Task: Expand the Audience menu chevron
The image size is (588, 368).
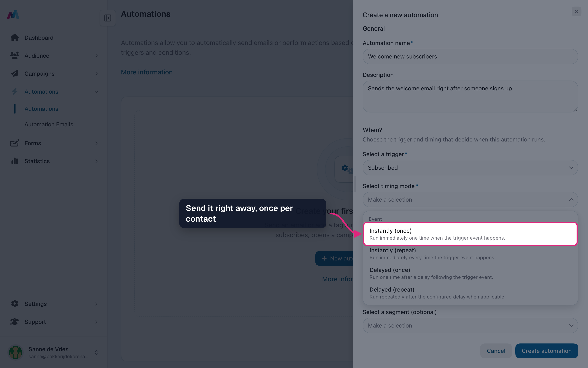Action: 96,56
